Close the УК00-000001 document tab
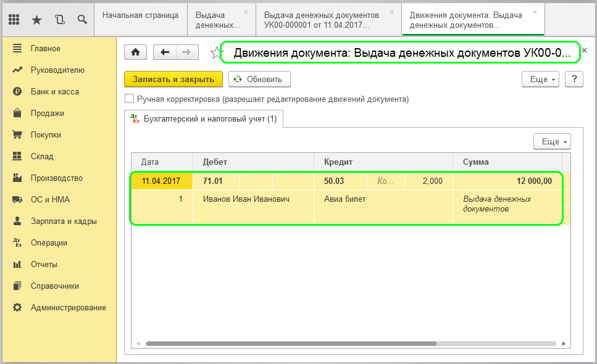Image resolution: width=597 pixels, height=364 pixels. coord(391,12)
